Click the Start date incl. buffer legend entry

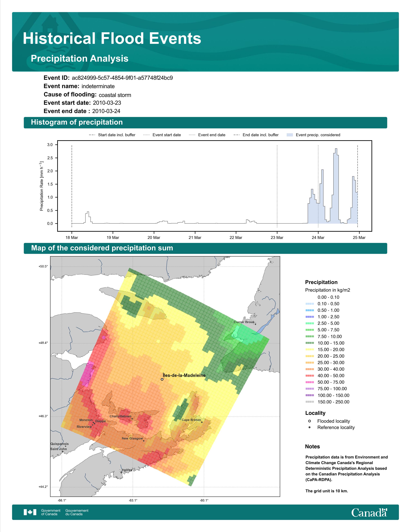coord(112,135)
